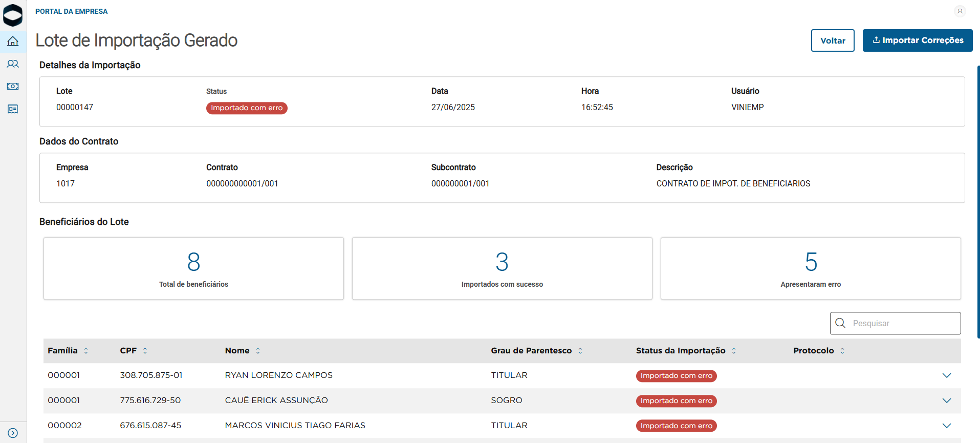Expand the sidebar with bottom arrow
980x443 pixels.
tap(13, 433)
